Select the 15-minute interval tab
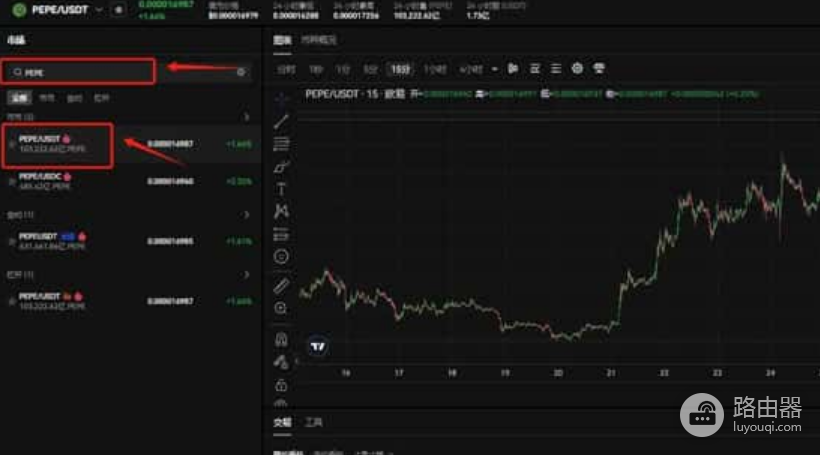 pos(400,69)
